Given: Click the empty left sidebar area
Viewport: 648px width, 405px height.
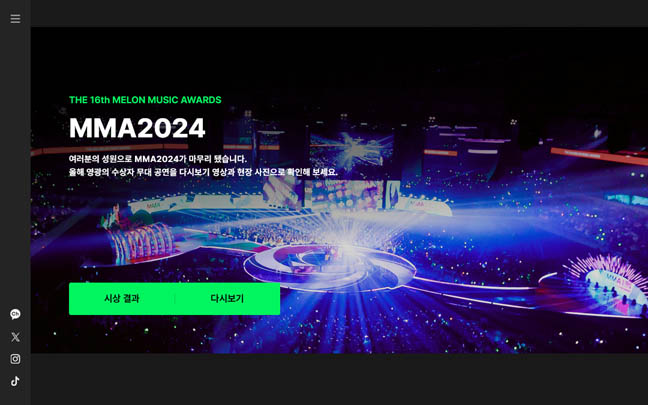Looking at the screenshot, I should tap(15, 165).
